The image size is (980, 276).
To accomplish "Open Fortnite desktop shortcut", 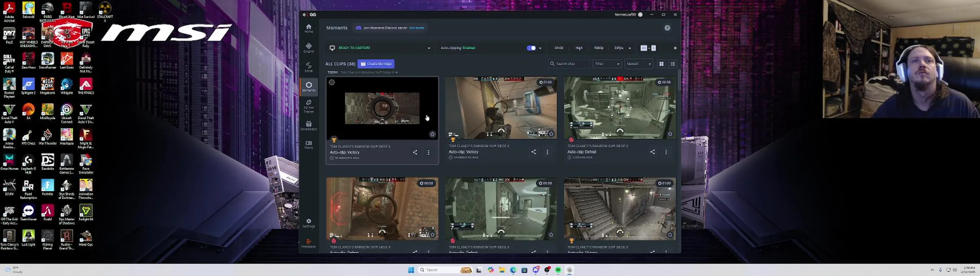I will 47,187.
